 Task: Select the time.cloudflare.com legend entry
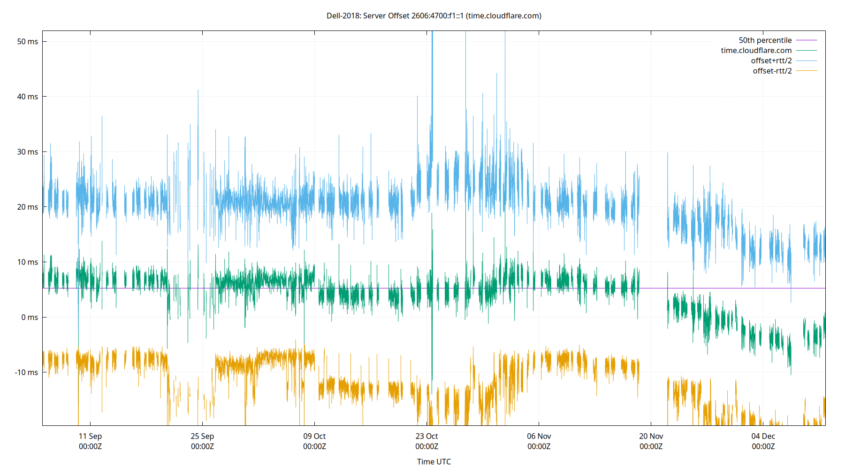[x=755, y=50]
